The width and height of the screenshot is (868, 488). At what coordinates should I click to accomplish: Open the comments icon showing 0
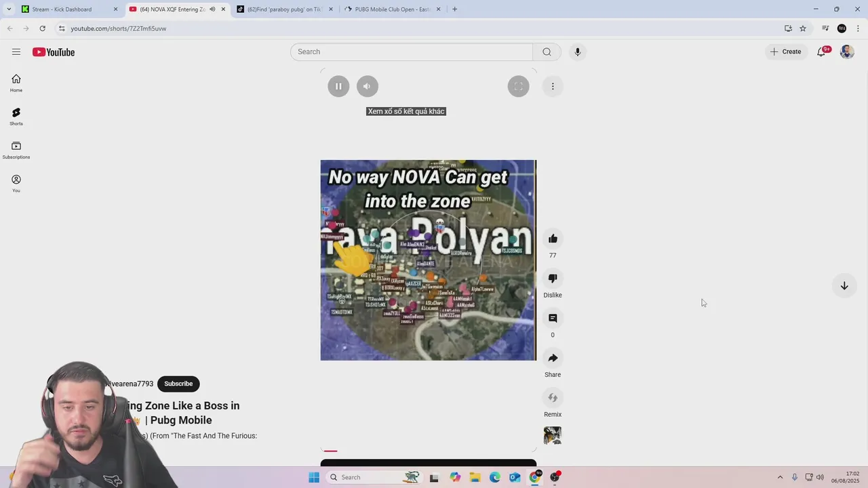553,319
